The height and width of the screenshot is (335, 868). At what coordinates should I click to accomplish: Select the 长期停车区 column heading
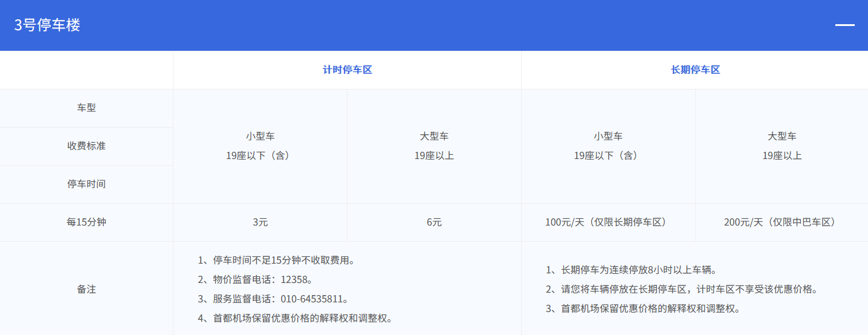(x=695, y=70)
